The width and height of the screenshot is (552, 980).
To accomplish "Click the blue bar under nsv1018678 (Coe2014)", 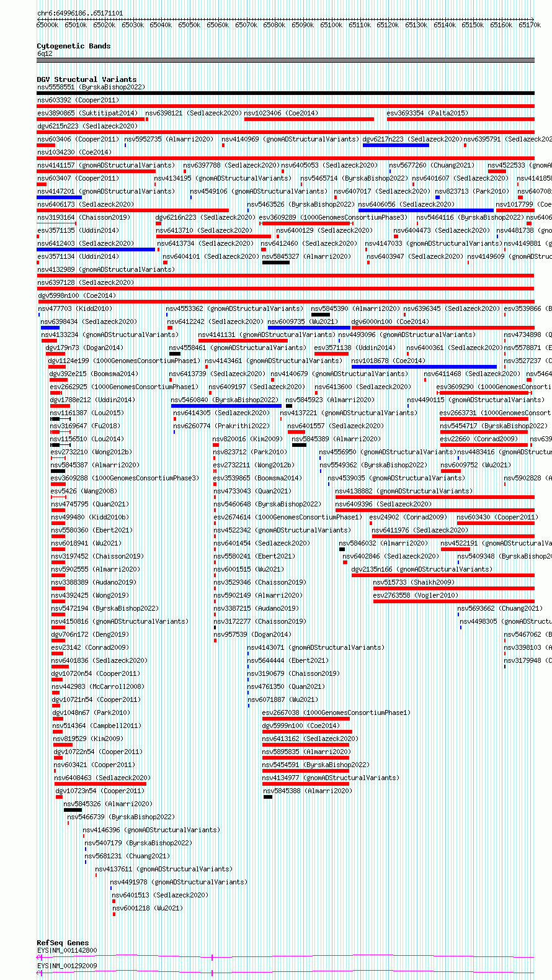I will pos(424,367).
